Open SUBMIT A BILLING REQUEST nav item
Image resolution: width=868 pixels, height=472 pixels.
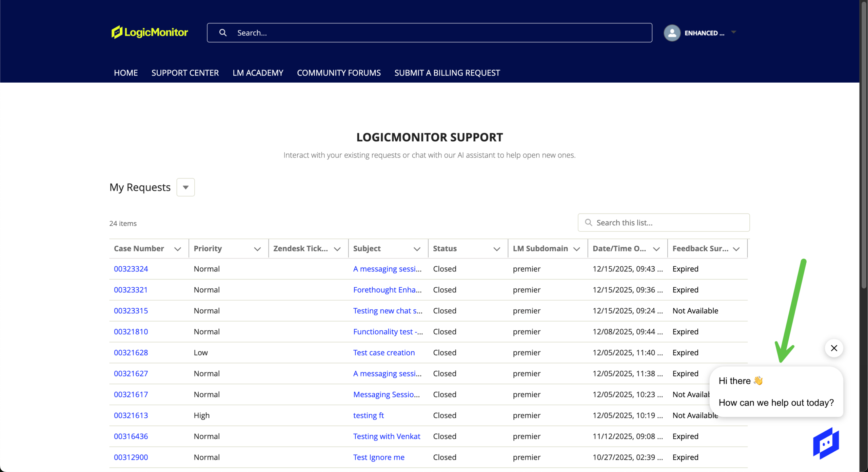(447, 73)
